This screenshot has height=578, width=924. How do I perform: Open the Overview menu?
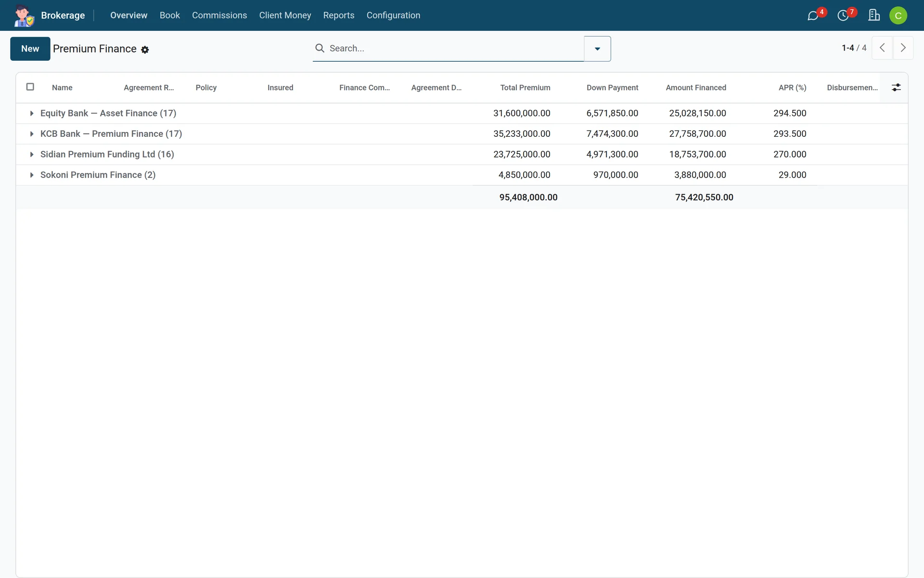coord(129,15)
